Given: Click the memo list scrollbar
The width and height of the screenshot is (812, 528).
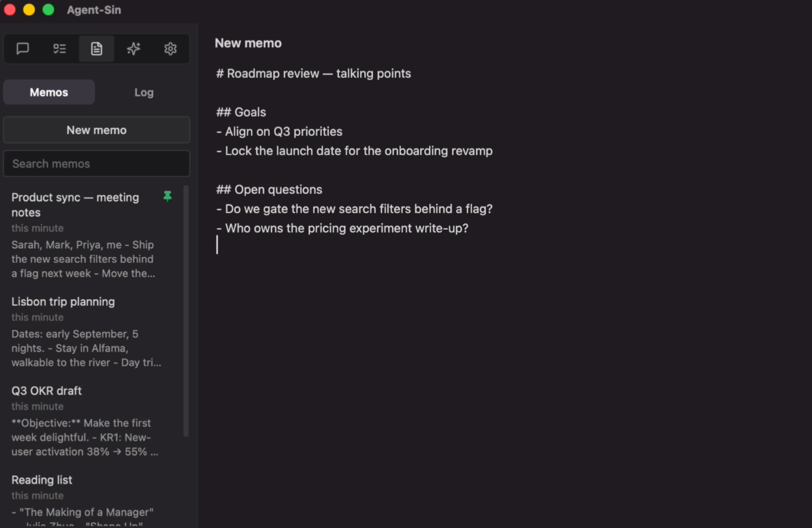Looking at the screenshot, I should (x=186, y=311).
